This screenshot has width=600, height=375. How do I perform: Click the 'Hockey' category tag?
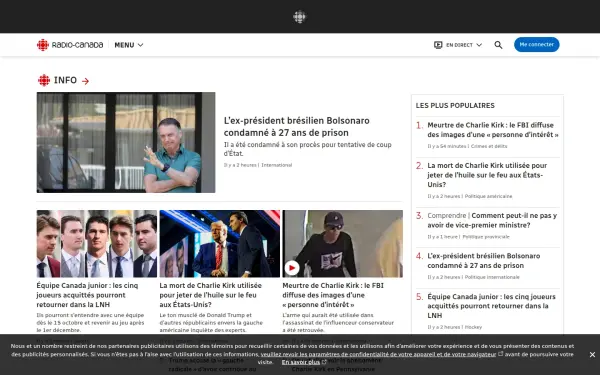click(x=473, y=327)
